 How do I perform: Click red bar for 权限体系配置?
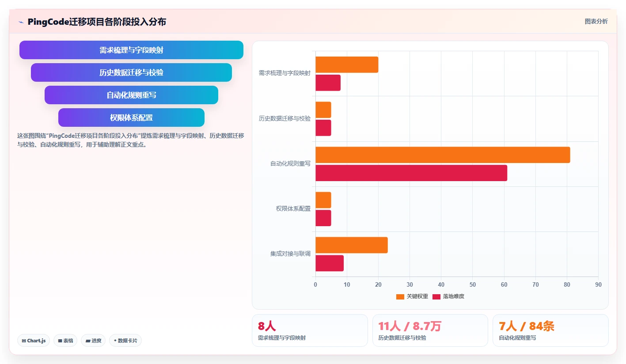coord(323,218)
